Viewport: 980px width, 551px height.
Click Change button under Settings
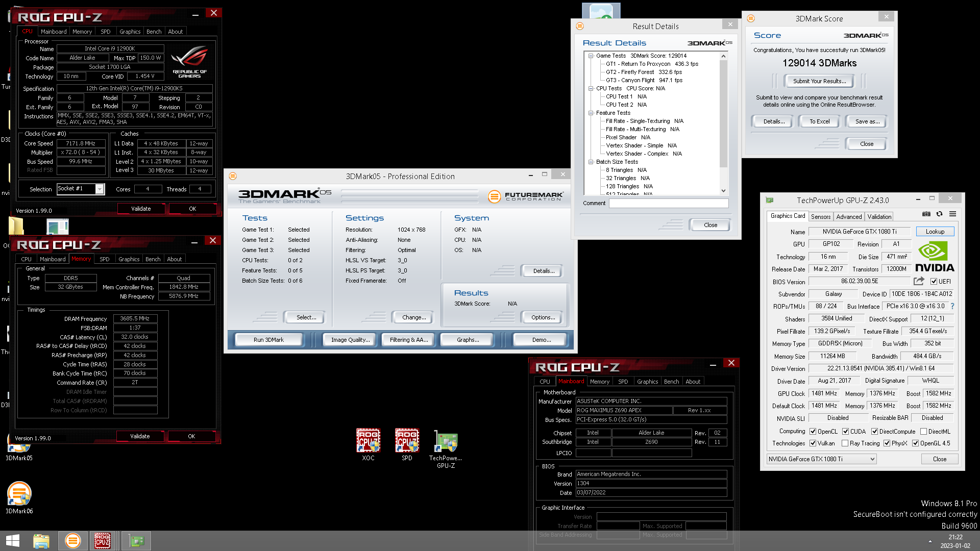click(x=414, y=317)
